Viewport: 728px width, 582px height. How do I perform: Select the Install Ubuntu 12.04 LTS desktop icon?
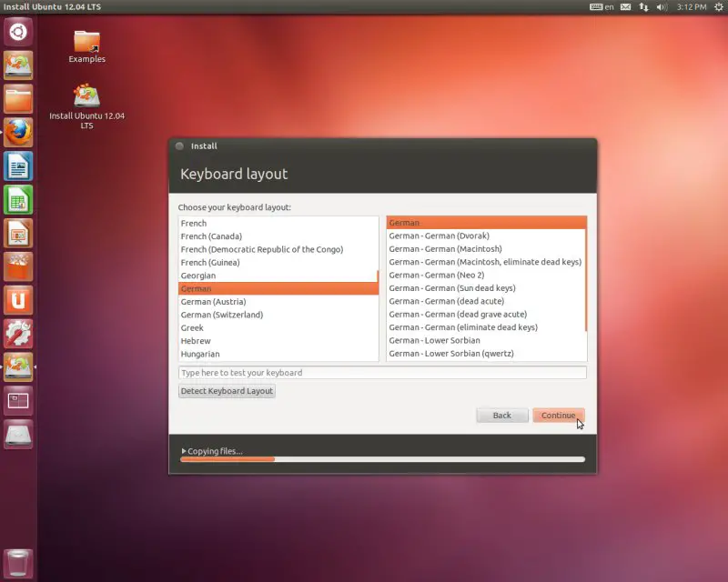86,106
